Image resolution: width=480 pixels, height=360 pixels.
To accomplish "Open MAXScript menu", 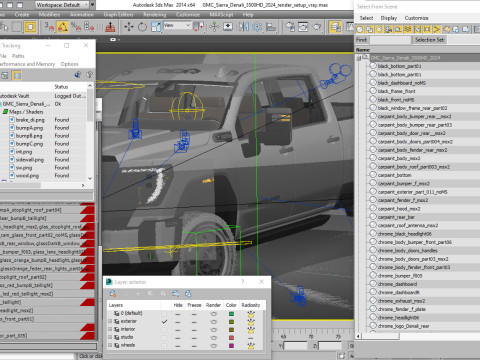I will click(222, 15).
